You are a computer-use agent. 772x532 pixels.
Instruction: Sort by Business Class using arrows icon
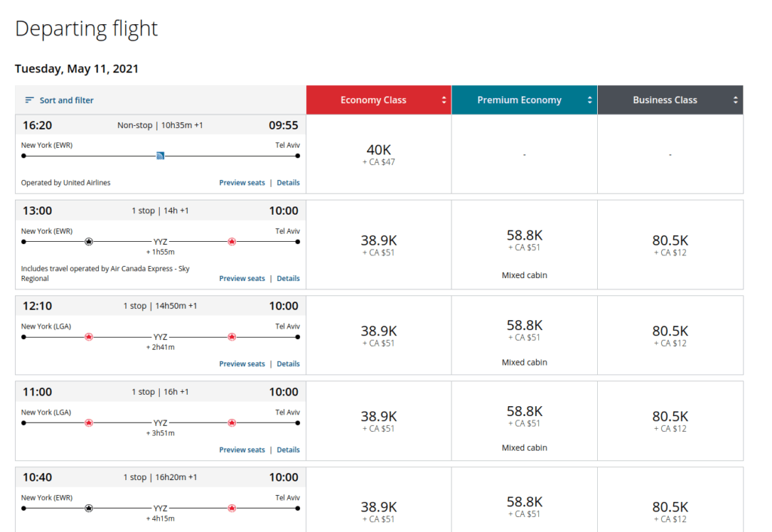pyautogui.click(x=735, y=100)
